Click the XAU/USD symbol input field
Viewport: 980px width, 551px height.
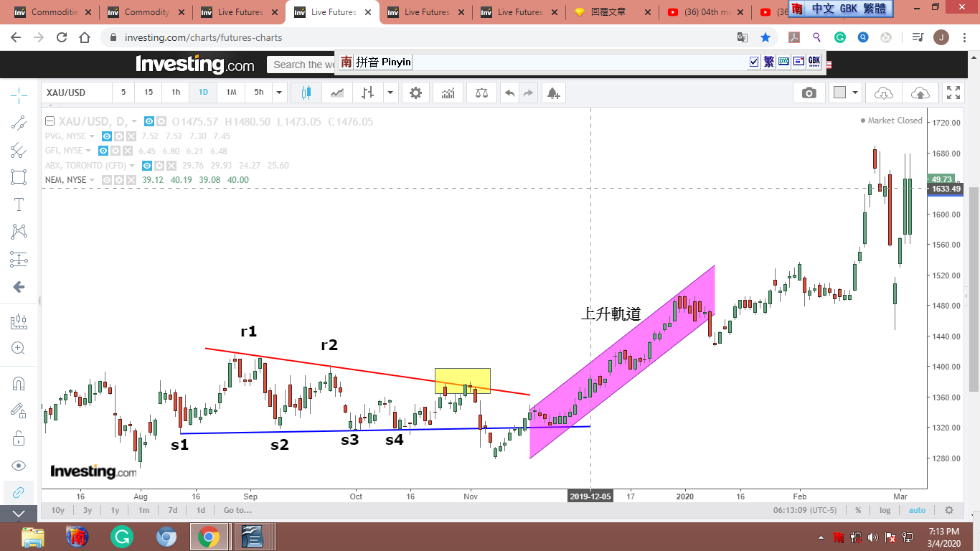(76, 93)
